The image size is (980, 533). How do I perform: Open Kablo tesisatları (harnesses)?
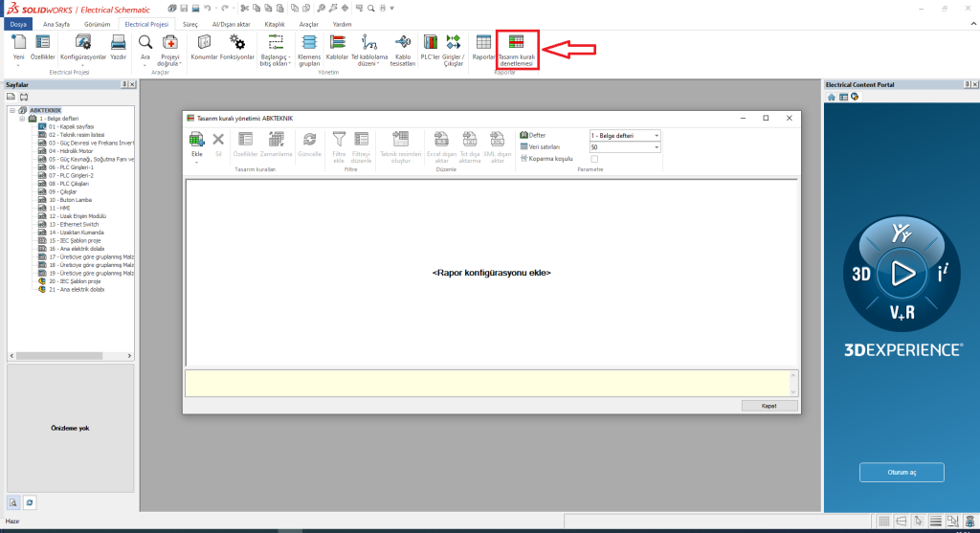click(x=403, y=42)
